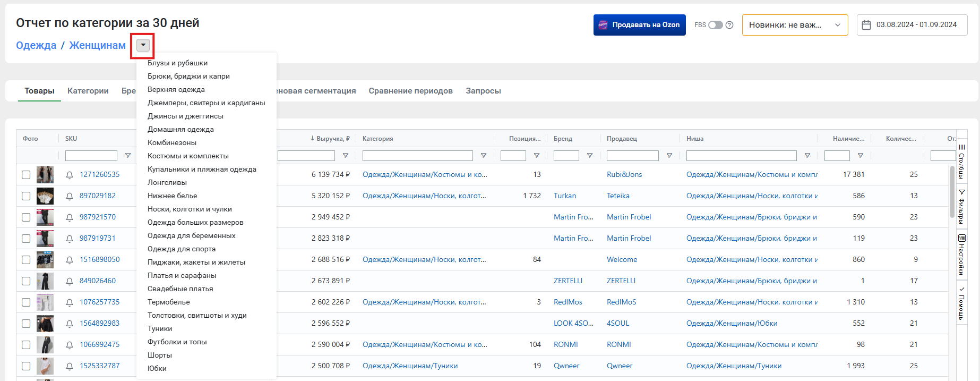
Task: Check the row checkbox for SKU 1564892983
Action: (26, 324)
